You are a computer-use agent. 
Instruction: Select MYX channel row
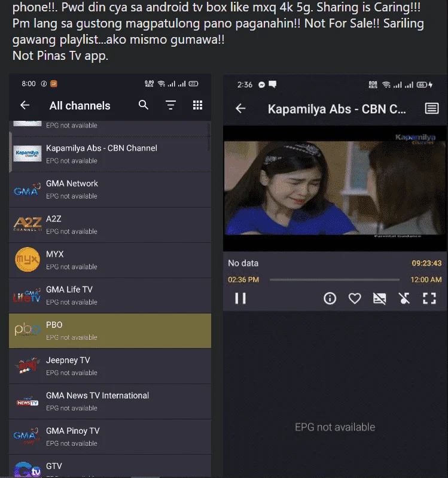[110, 260]
